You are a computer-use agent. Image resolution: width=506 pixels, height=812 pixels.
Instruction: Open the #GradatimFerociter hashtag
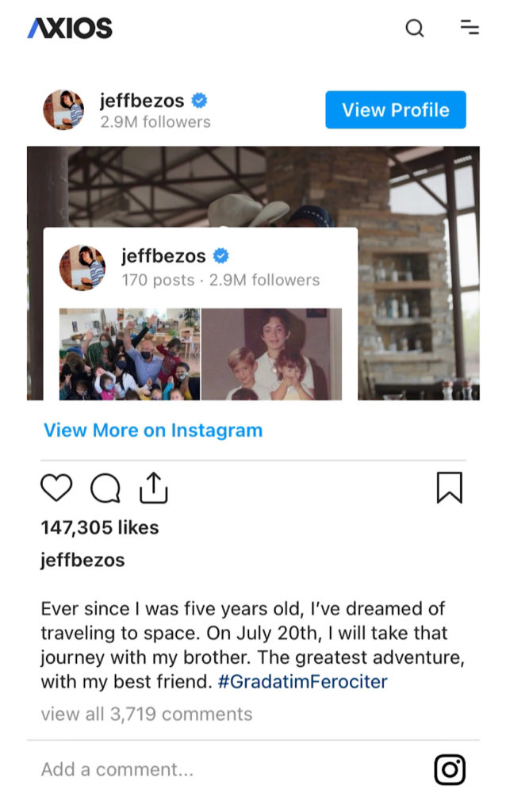click(x=302, y=681)
